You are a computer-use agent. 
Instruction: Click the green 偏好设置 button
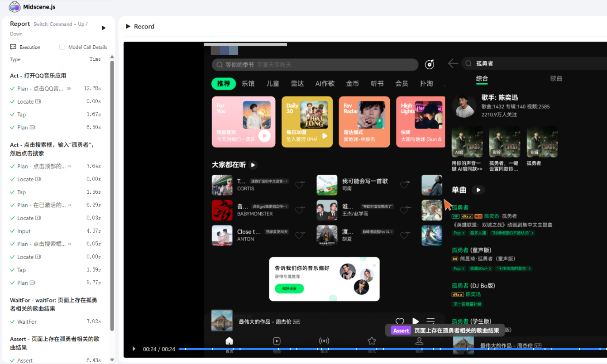click(x=289, y=288)
